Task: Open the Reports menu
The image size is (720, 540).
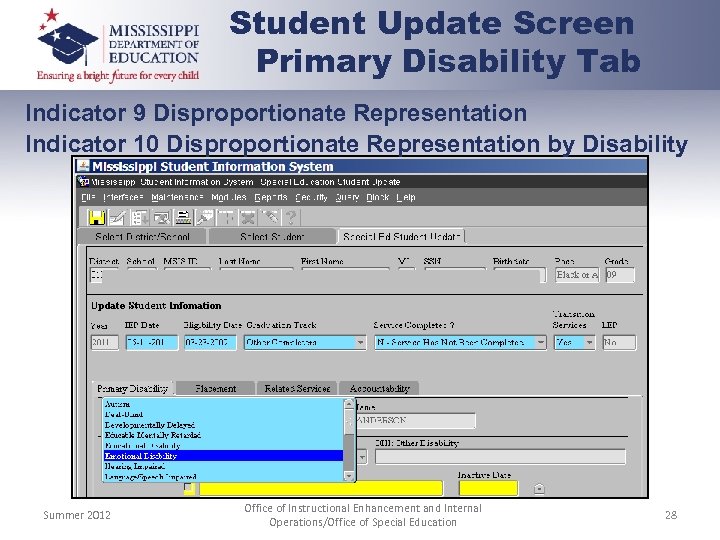Action: 271,197
